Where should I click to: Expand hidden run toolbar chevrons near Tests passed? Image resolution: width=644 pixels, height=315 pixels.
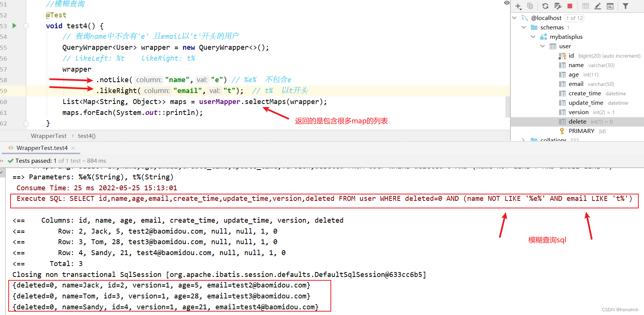pos(2,161)
